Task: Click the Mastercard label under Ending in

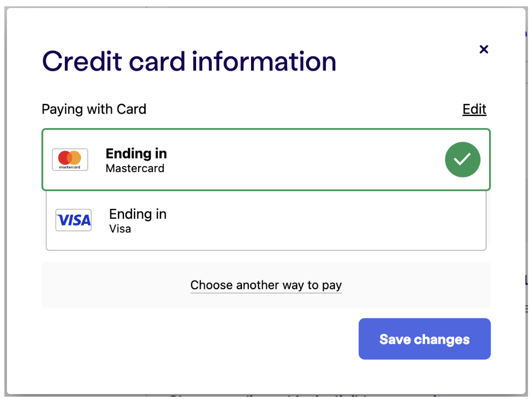Action: tap(135, 168)
